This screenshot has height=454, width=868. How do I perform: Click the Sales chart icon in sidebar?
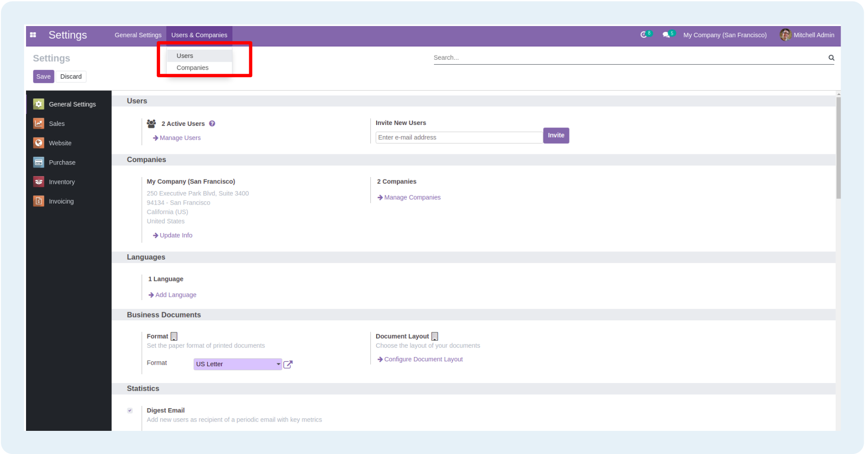(39, 124)
